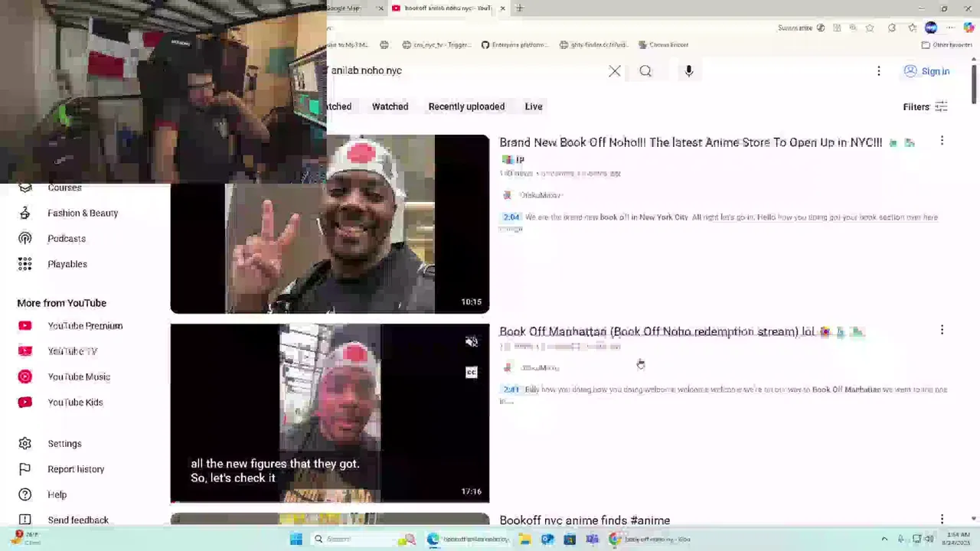Select the Recently uploaded filter chip
This screenshot has height=551, width=980.
[466, 107]
